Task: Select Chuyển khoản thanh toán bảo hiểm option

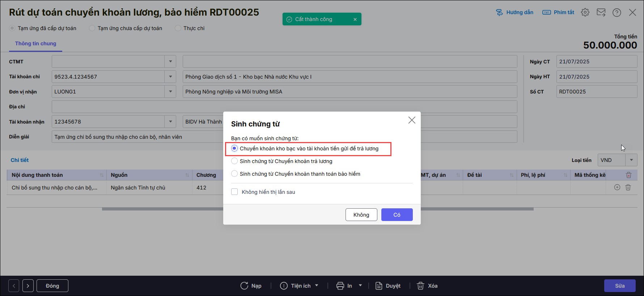Action: click(x=234, y=174)
